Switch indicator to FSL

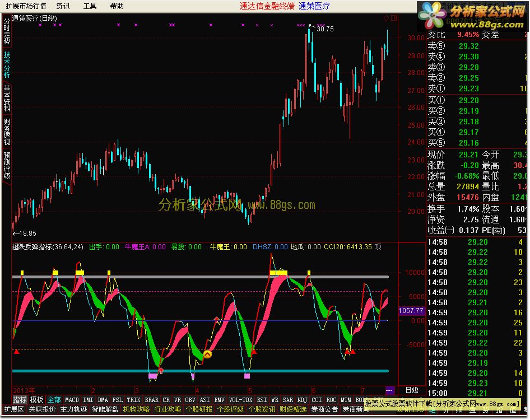117,400
